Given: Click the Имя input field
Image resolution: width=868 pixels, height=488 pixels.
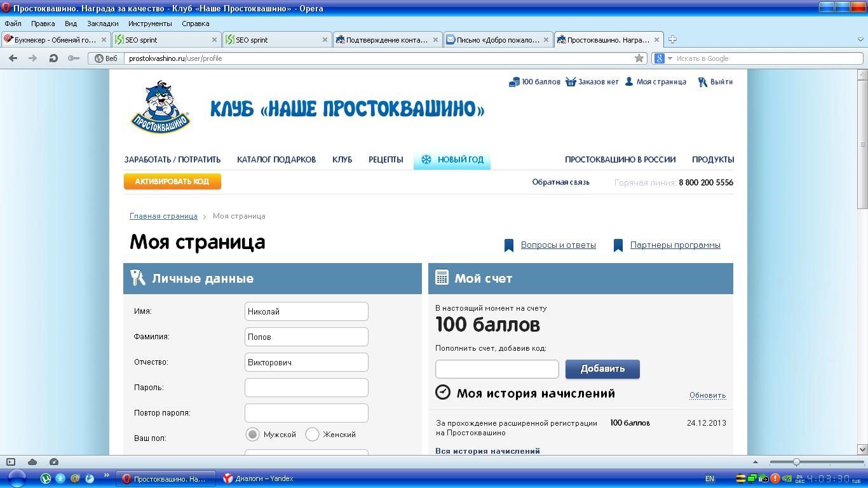Looking at the screenshot, I should [306, 311].
